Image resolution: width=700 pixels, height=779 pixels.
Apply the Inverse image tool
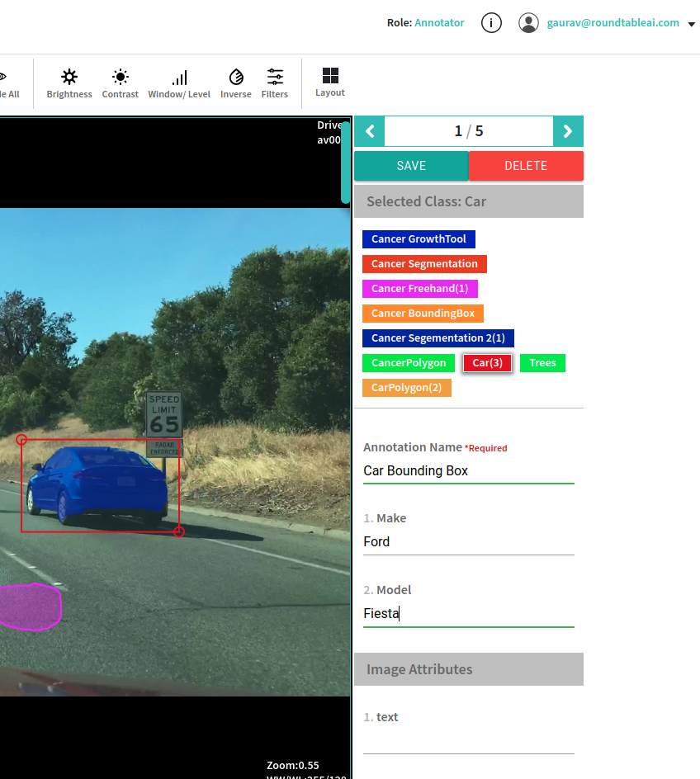pyautogui.click(x=236, y=83)
